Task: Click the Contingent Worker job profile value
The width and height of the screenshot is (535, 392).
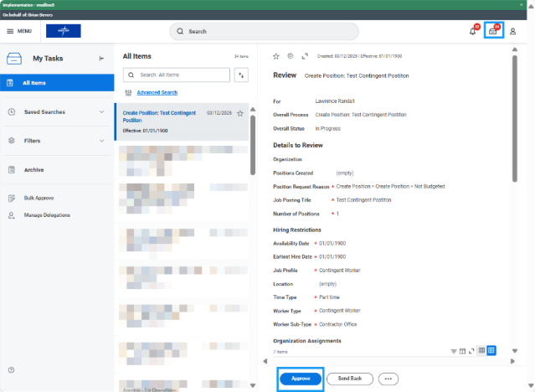Action: [x=339, y=271]
